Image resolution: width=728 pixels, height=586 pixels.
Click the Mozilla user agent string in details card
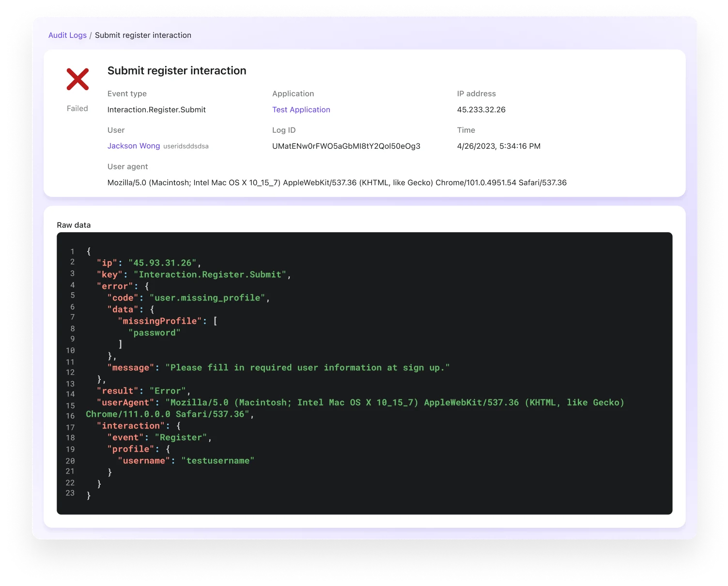click(x=337, y=183)
